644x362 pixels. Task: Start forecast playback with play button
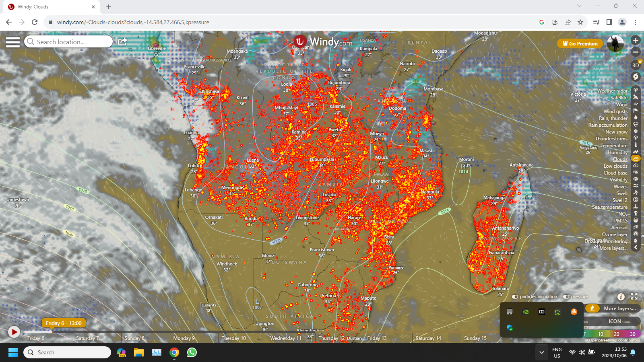[x=14, y=332]
